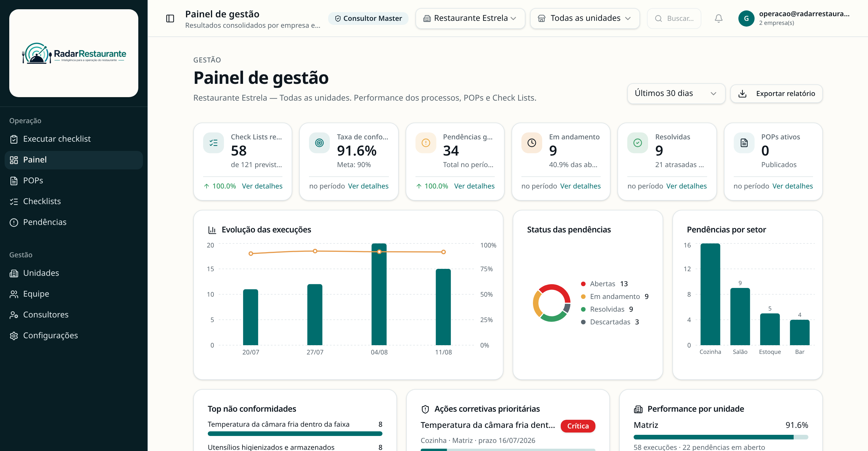Open Checklists sidebar item

74,202
